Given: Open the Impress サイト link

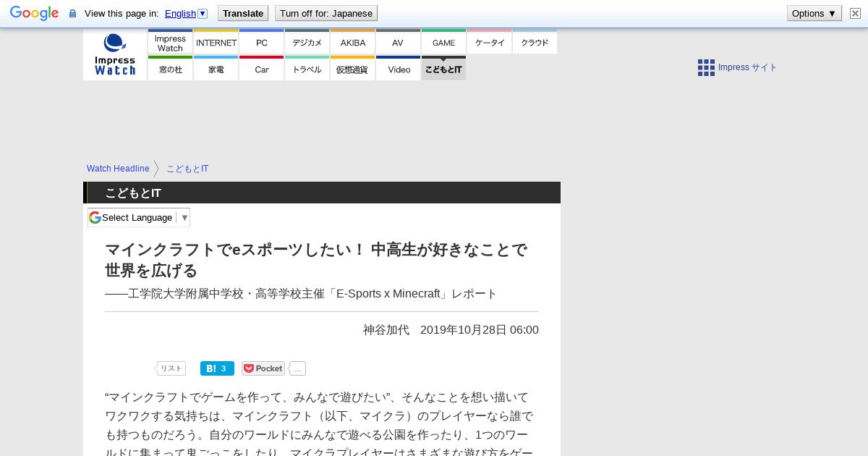Looking at the screenshot, I should tap(747, 67).
